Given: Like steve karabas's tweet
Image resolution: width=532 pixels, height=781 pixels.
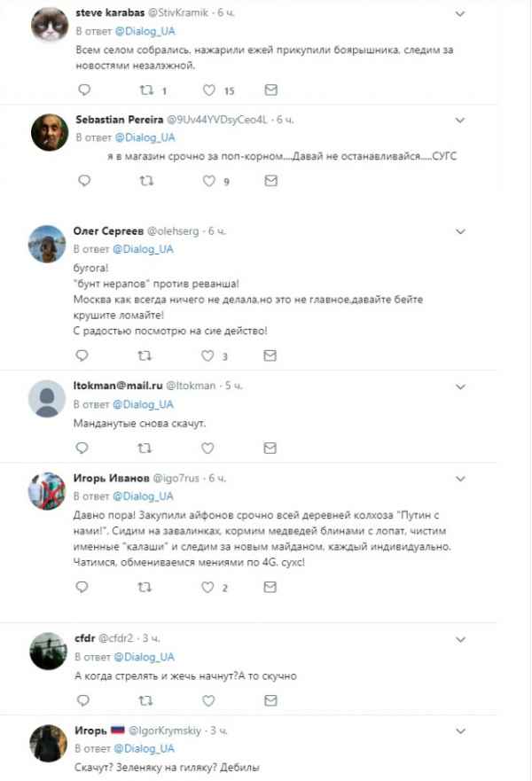Looking at the screenshot, I should point(210,90).
